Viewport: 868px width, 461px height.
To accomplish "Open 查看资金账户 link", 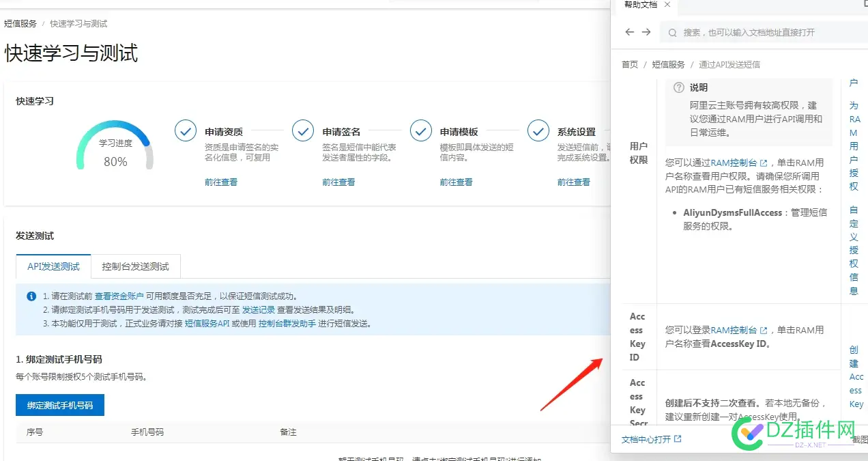I will (x=119, y=296).
